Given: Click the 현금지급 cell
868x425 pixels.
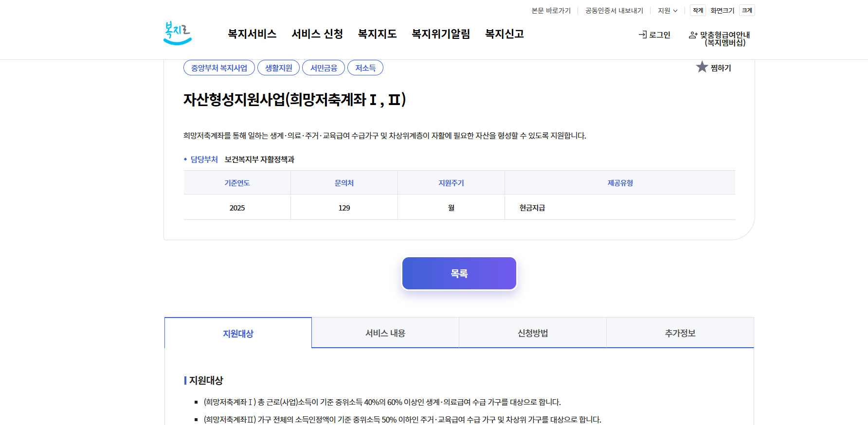Looking at the screenshot, I should (x=620, y=208).
